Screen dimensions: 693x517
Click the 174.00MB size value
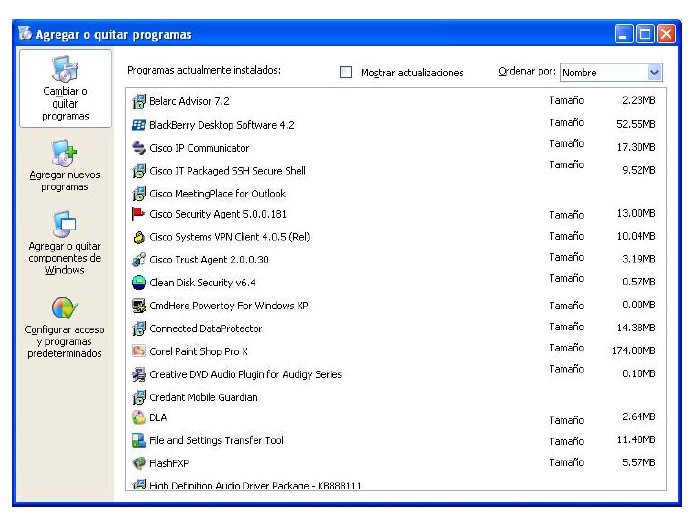click(633, 351)
